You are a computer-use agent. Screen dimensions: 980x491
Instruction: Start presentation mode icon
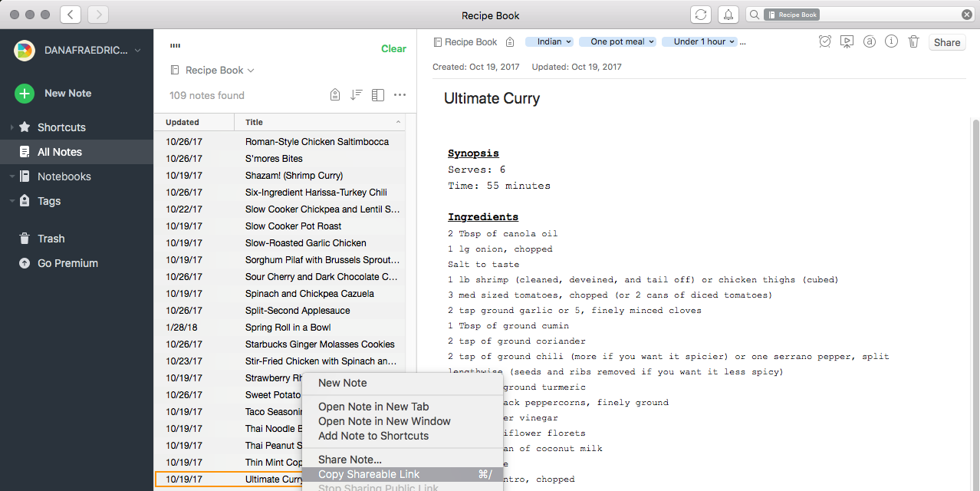click(847, 42)
